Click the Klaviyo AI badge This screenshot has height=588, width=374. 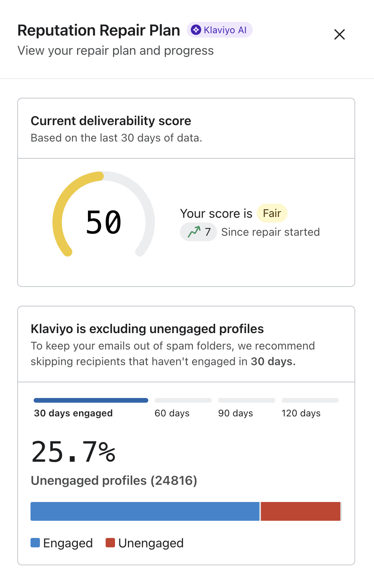[x=219, y=30]
